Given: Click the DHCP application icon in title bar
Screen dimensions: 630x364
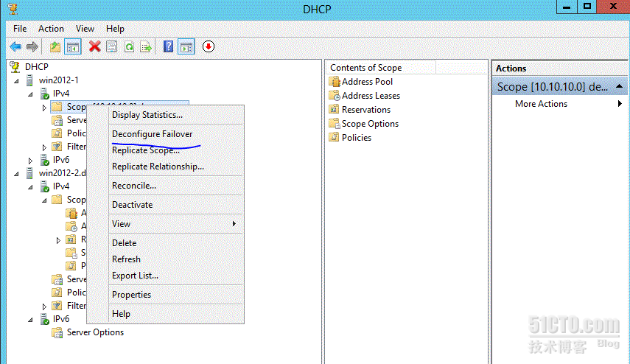Looking at the screenshot, I should click(13, 8).
